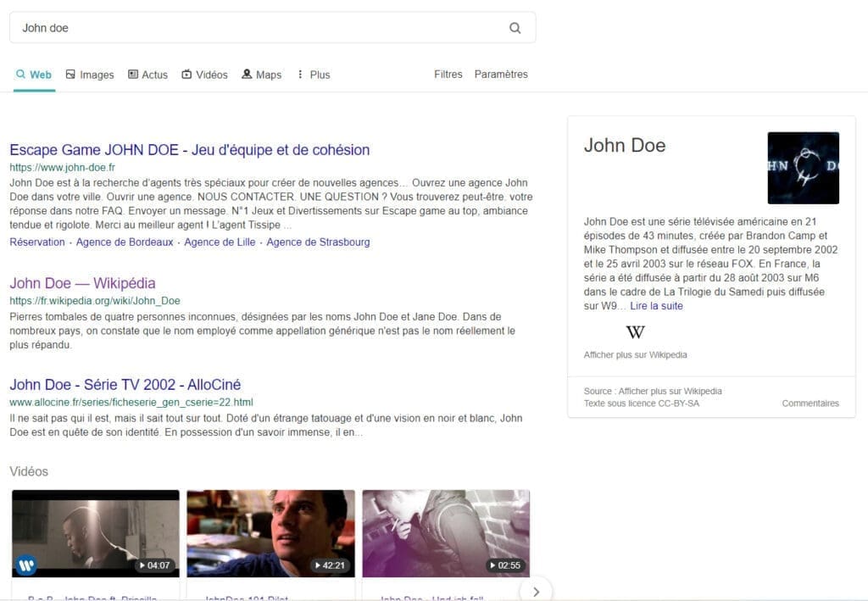Click the three-dot Plus icon
Screen dimensions: 868x601
(300, 74)
